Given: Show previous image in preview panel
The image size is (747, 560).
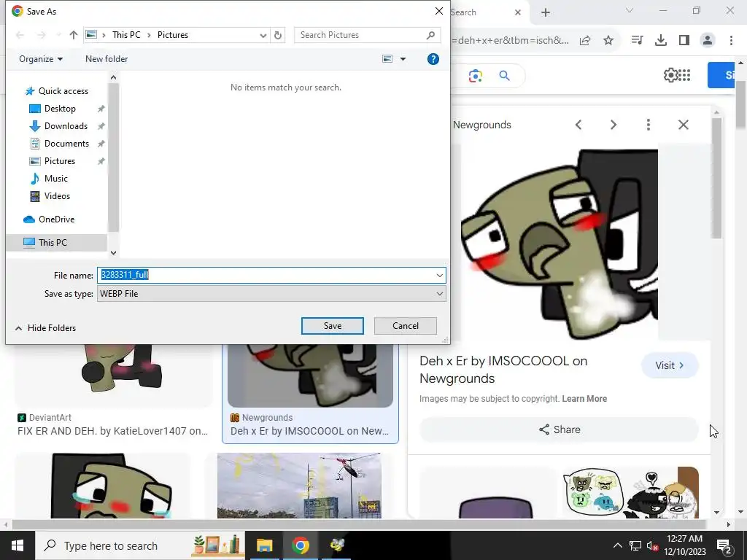Looking at the screenshot, I should pos(578,125).
